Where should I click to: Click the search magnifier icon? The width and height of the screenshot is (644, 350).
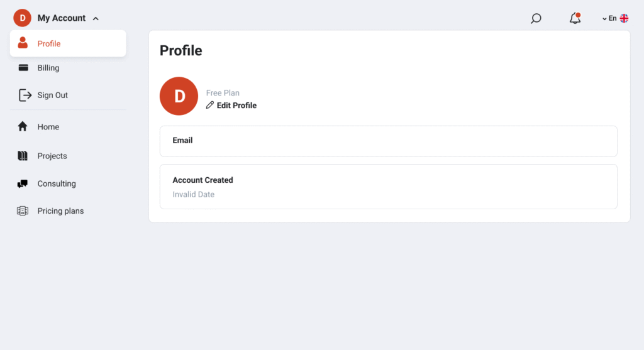coord(536,19)
